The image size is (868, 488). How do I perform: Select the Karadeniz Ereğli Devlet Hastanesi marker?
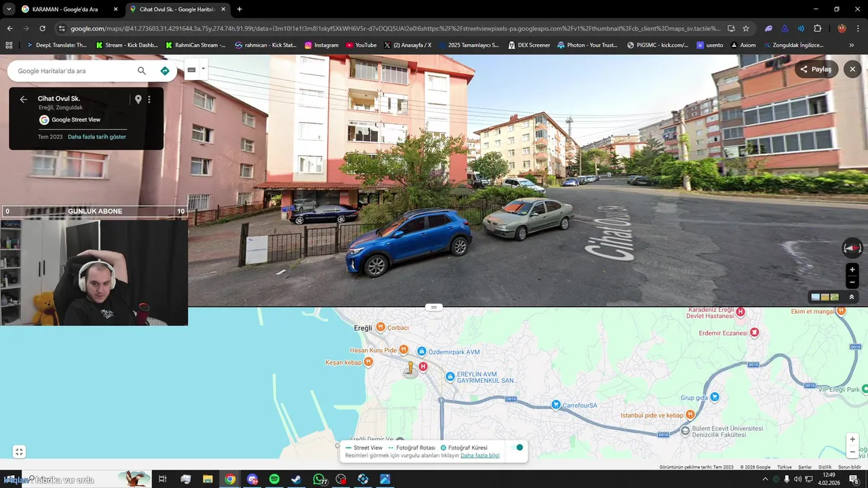click(741, 312)
